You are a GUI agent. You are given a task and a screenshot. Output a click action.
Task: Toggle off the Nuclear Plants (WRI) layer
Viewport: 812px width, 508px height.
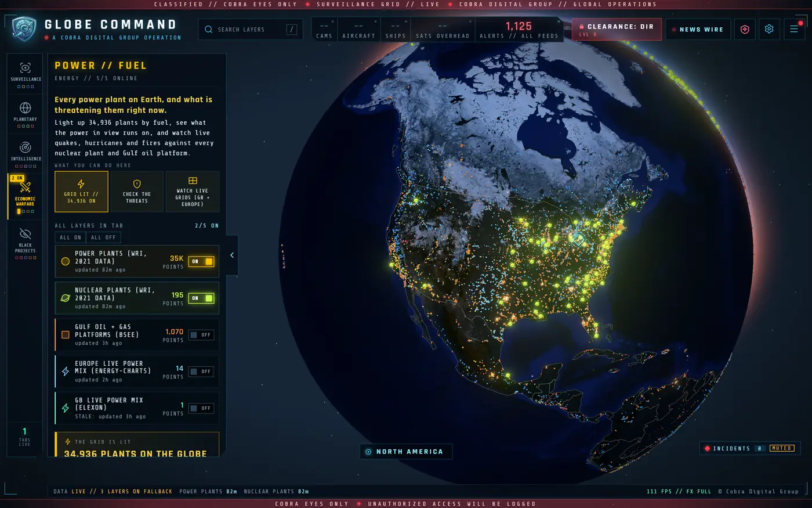coord(201,298)
